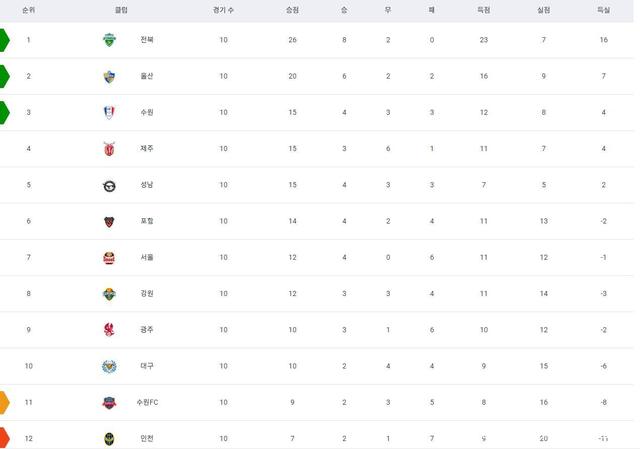Select the 제주 team logo
The image size is (640, 449).
click(x=109, y=149)
